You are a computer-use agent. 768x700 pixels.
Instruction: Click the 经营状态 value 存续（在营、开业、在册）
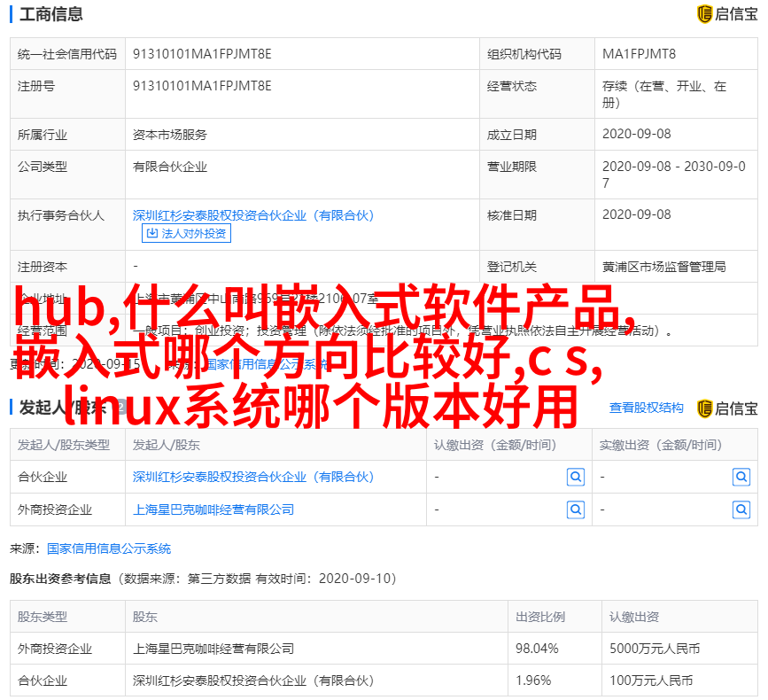(x=663, y=94)
